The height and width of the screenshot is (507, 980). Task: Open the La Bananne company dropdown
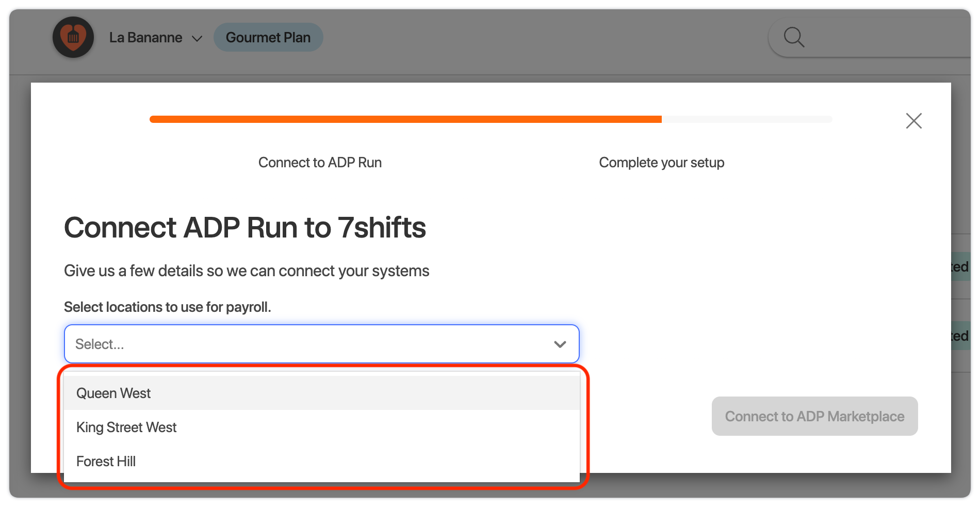click(155, 38)
